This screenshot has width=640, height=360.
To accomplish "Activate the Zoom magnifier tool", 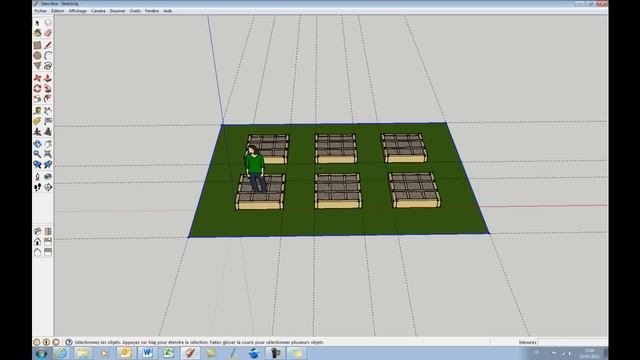I will 38,154.
